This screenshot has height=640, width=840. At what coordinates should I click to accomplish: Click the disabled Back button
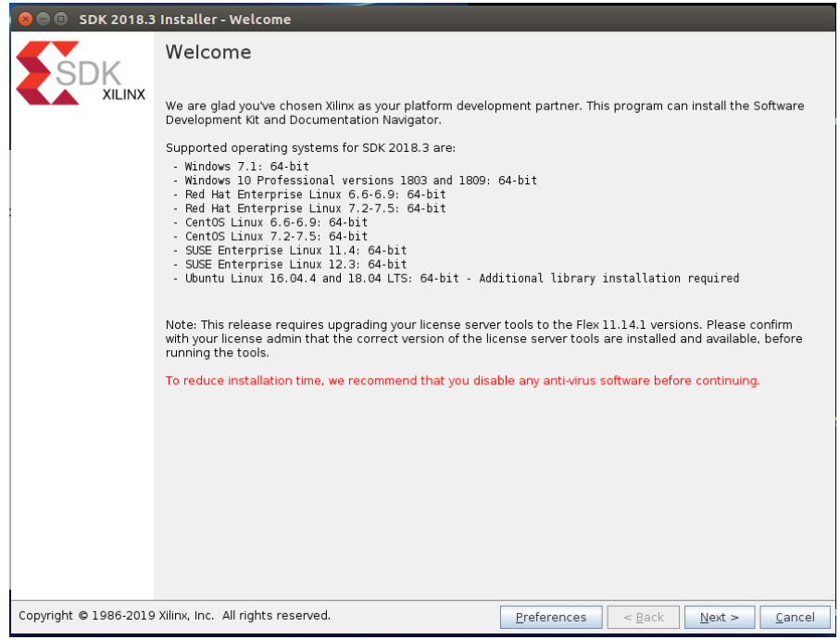pyautogui.click(x=644, y=617)
